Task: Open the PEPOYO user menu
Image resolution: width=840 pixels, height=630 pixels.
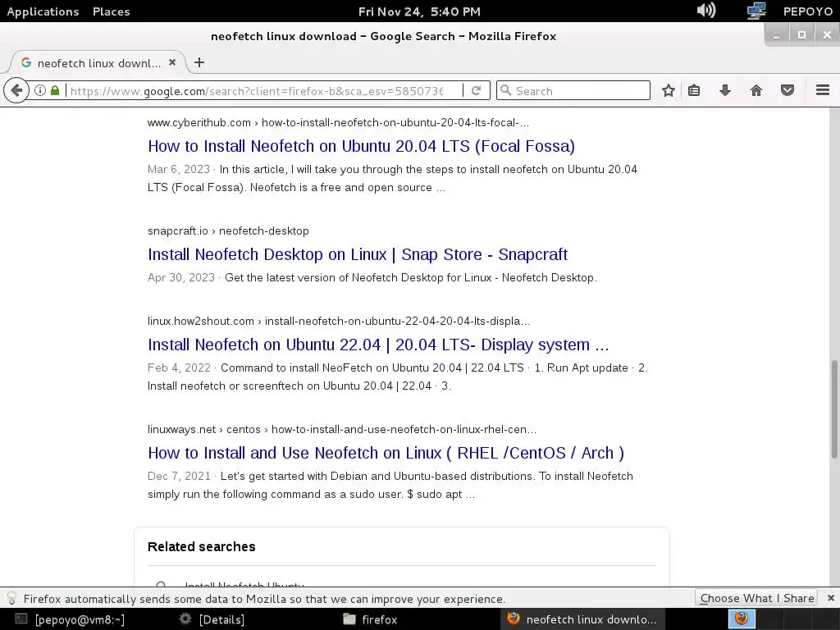Action: click(x=808, y=11)
